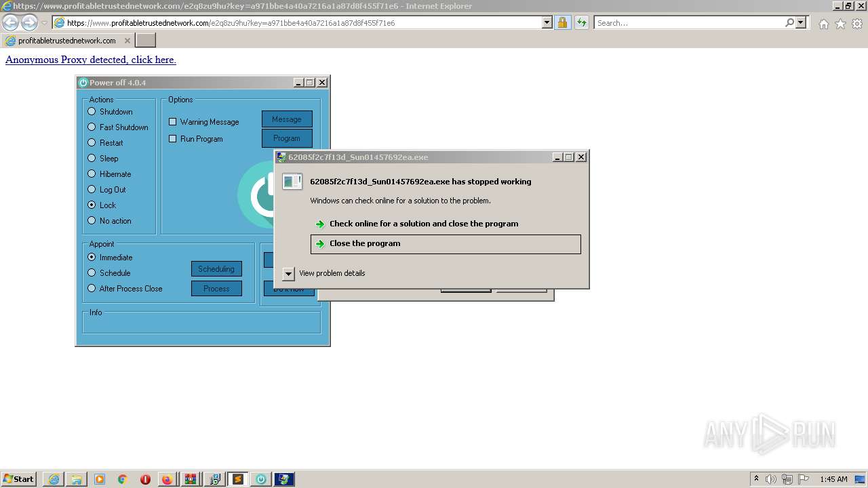
Task: Click the Process button
Action: point(216,289)
